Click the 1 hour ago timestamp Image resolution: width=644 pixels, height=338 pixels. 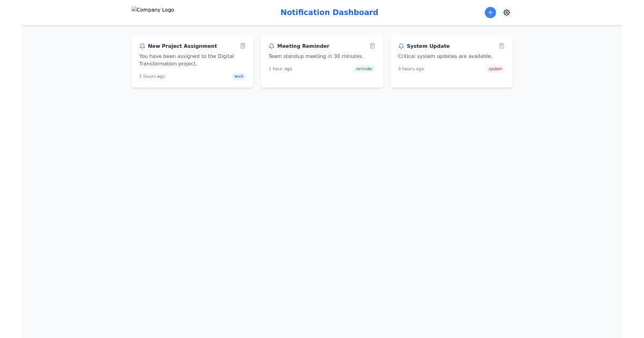pos(280,69)
